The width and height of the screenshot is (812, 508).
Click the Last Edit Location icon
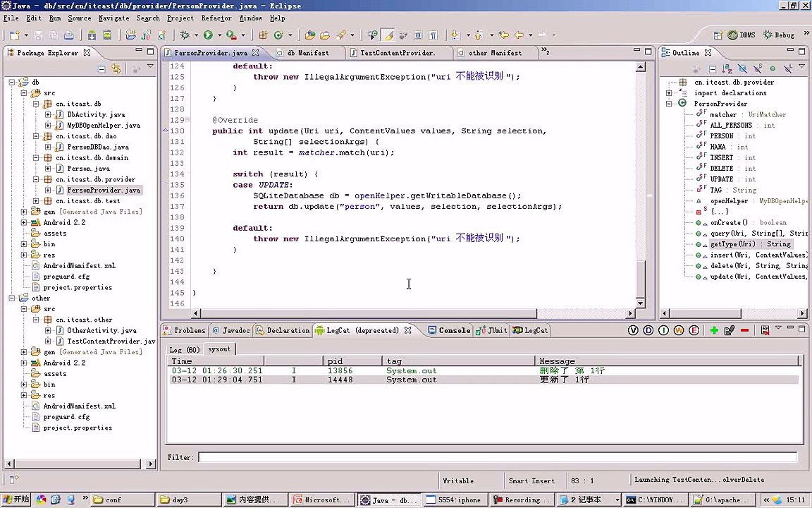[x=503, y=35]
